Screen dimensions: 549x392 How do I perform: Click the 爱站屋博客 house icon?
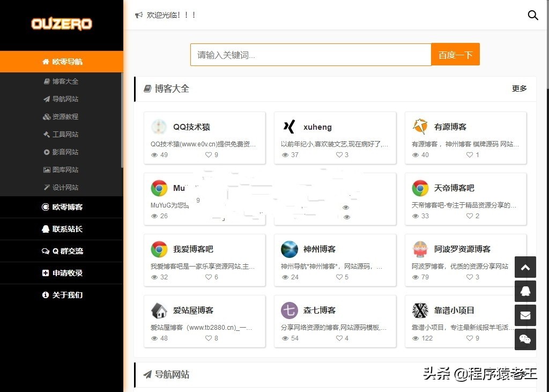(159, 310)
